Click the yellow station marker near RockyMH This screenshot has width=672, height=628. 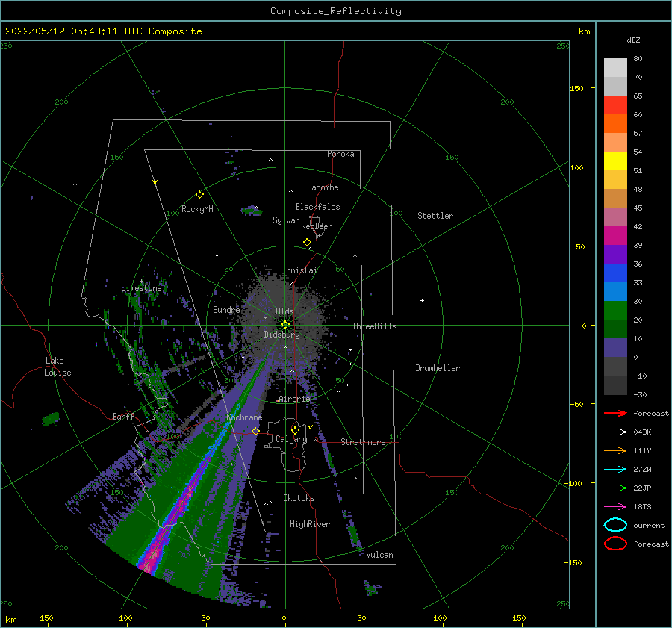[199, 195]
